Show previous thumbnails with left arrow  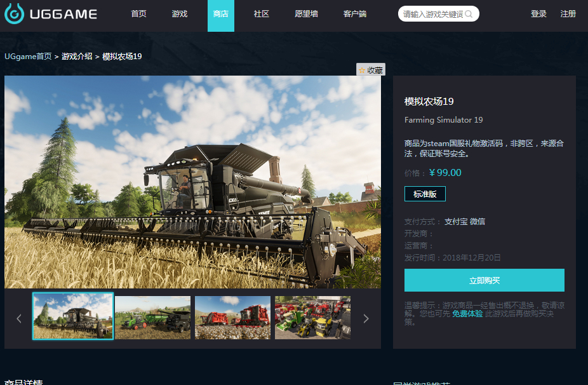[19, 318]
